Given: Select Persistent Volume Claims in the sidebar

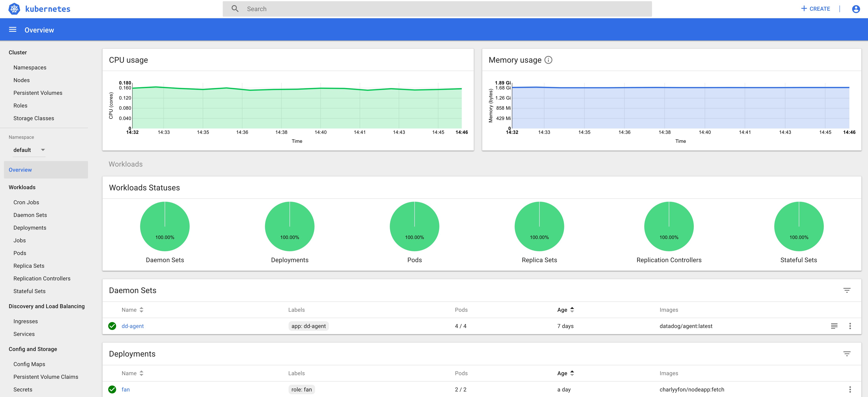Looking at the screenshot, I should (46, 377).
